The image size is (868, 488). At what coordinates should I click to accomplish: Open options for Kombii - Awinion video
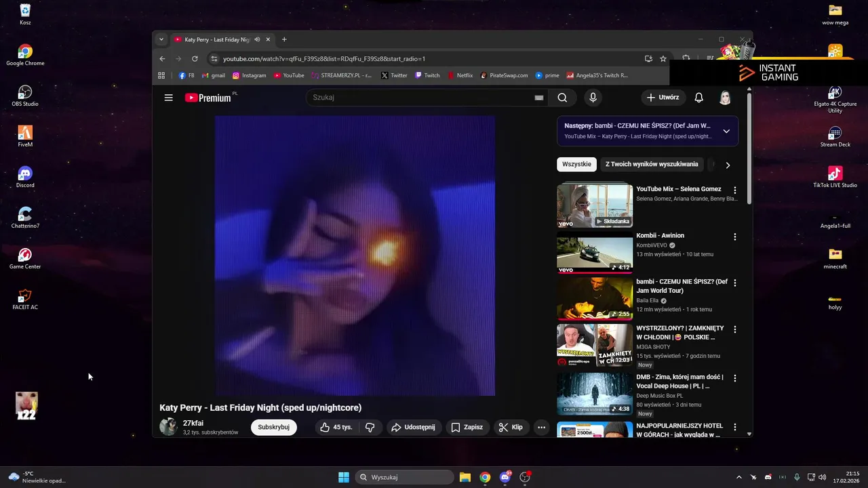(x=734, y=237)
